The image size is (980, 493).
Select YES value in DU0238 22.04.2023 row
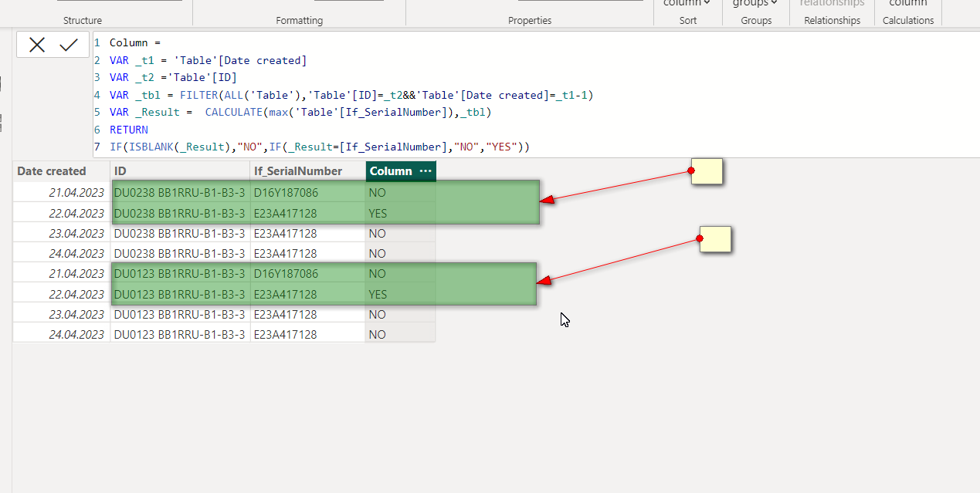[400, 213]
